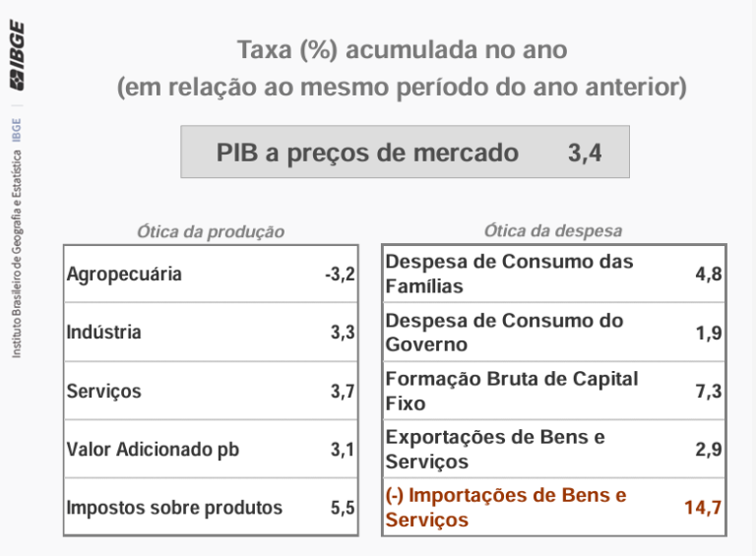This screenshot has height=556, width=756.
Task: Click the red 'Importações de Bens e Serviços' label
Action: click(506, 507)
